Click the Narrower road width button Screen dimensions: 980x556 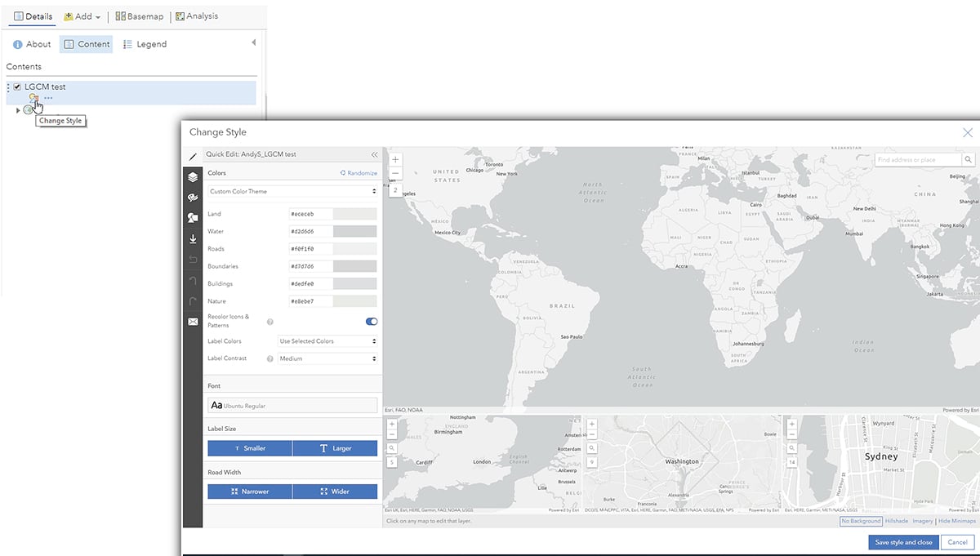(x=250, y=492)
